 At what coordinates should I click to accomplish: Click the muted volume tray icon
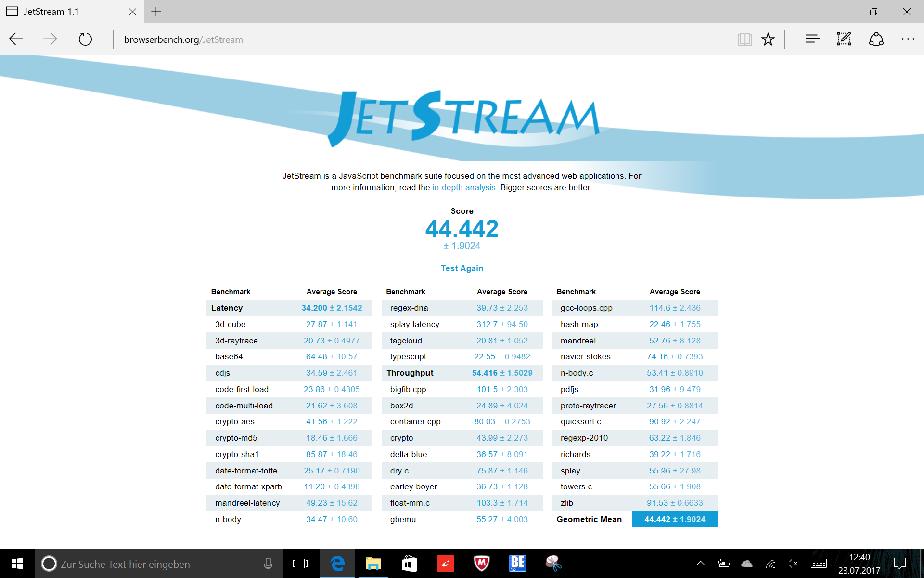pyautogui.click(x=793, y=564)
